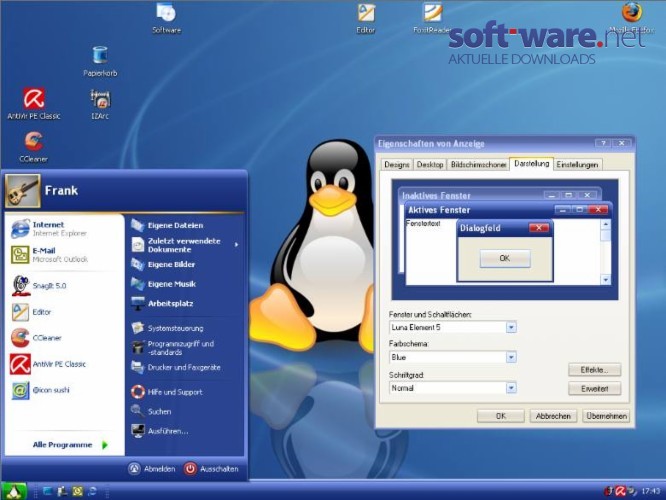Open the Papierkorb recycle bin icon

(x=100, y=62)
